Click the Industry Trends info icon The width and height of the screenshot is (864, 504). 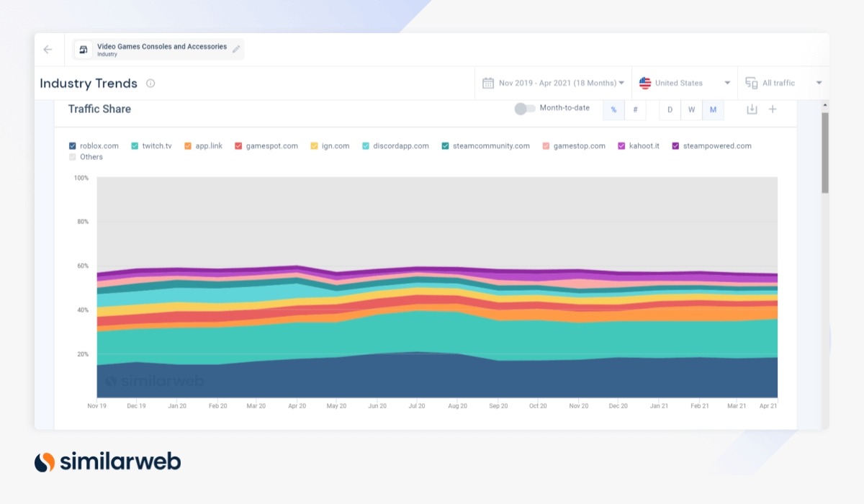tap(150, 84)
